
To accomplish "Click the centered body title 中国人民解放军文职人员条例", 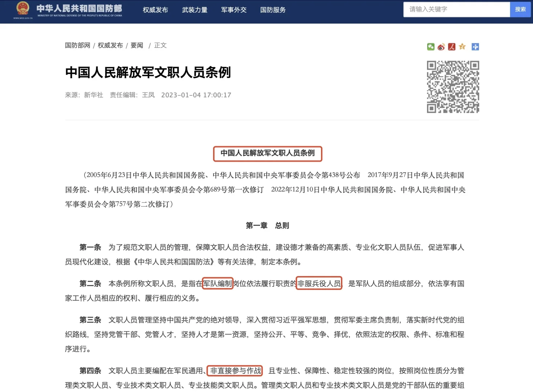I will point(268,153).
